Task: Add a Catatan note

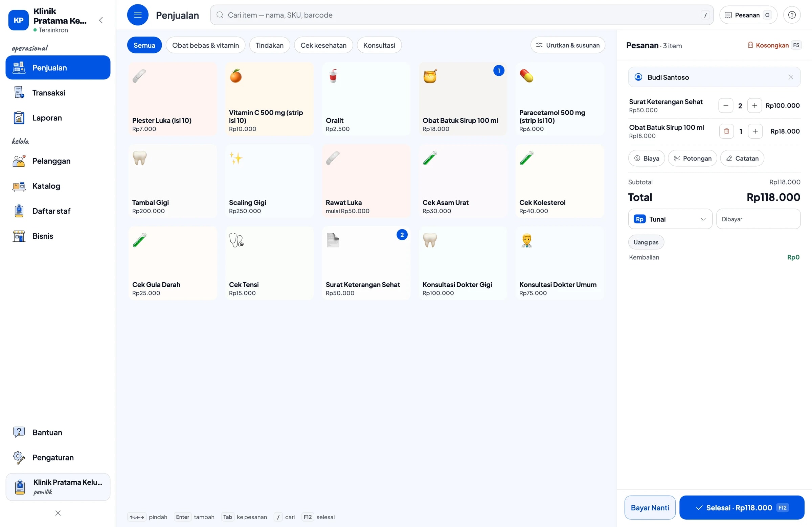Action: point(742,158)
